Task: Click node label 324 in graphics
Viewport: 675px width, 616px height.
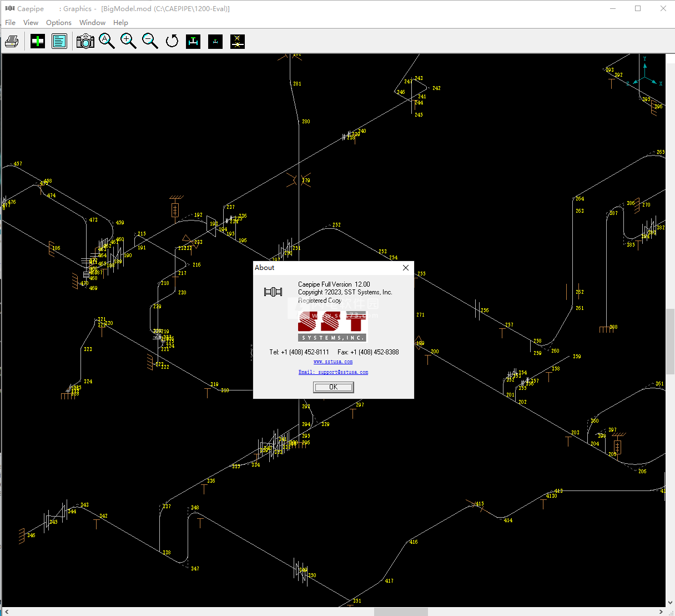Action: coord(88,382)
